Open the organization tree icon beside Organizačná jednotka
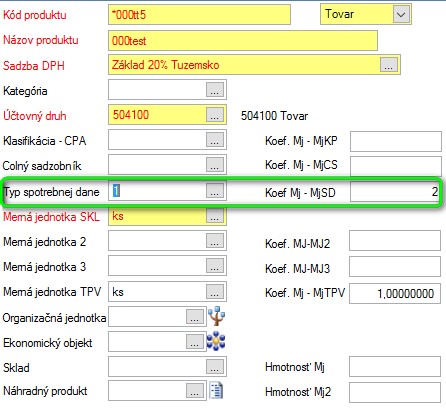The width and height of the screenshot is (446, 415). tap(216, 316)
